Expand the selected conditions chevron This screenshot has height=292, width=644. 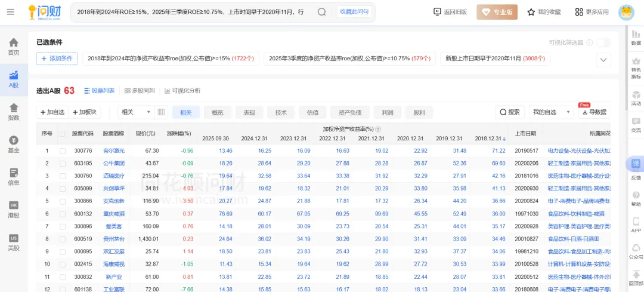pyautogui.click(x=603, y=60)
